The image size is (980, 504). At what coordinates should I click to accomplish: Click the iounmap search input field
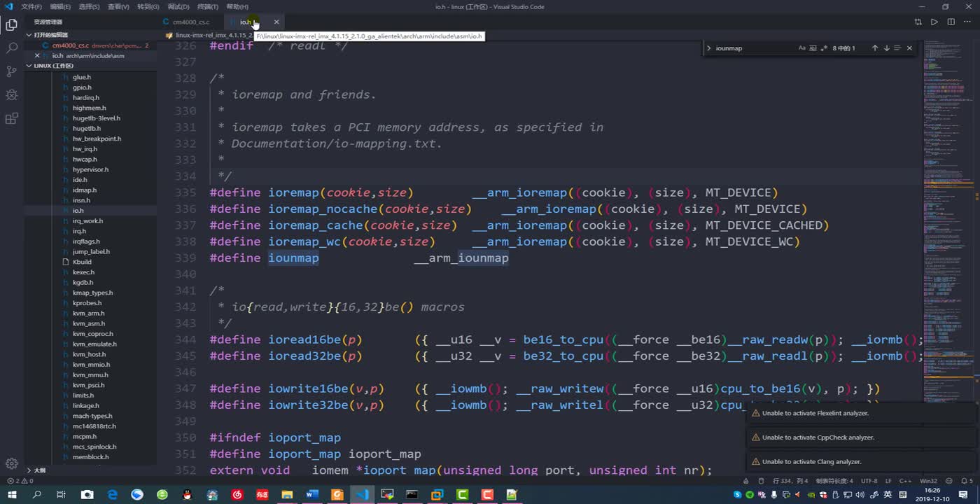(755, 48)
